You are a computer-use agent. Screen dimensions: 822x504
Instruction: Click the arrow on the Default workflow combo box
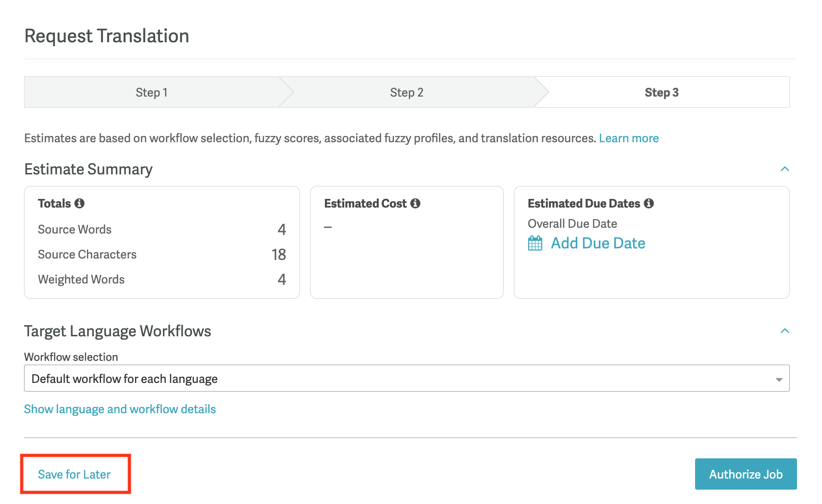[779, 380]
